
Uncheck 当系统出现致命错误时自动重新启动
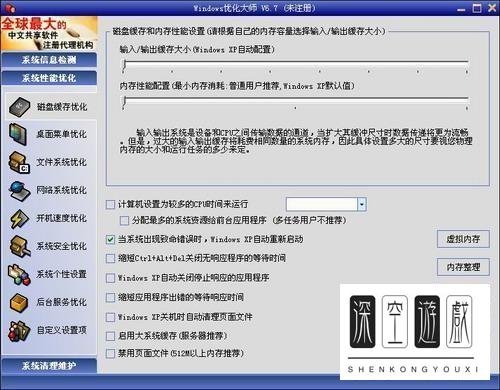tap(110, 239)
